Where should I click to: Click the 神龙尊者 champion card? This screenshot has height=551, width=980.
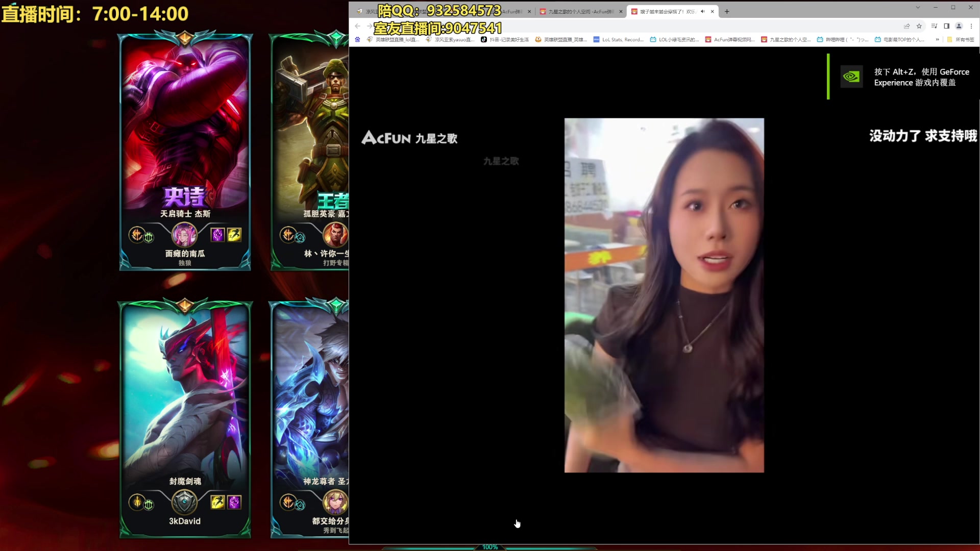pos(309,418)
